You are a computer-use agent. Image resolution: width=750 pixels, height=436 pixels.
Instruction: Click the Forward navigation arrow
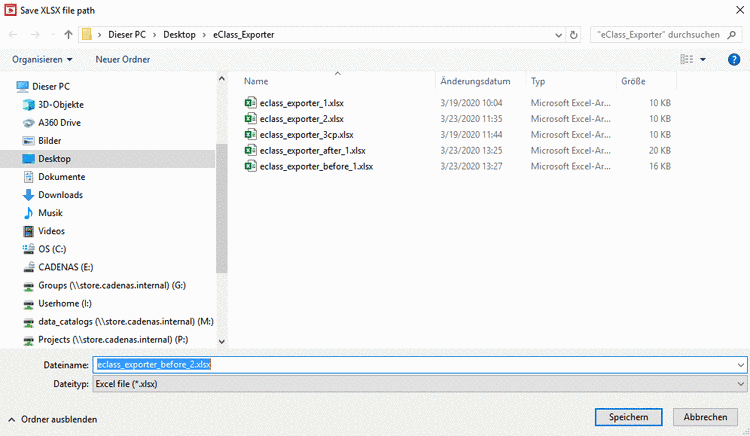[x=35, y=34]
